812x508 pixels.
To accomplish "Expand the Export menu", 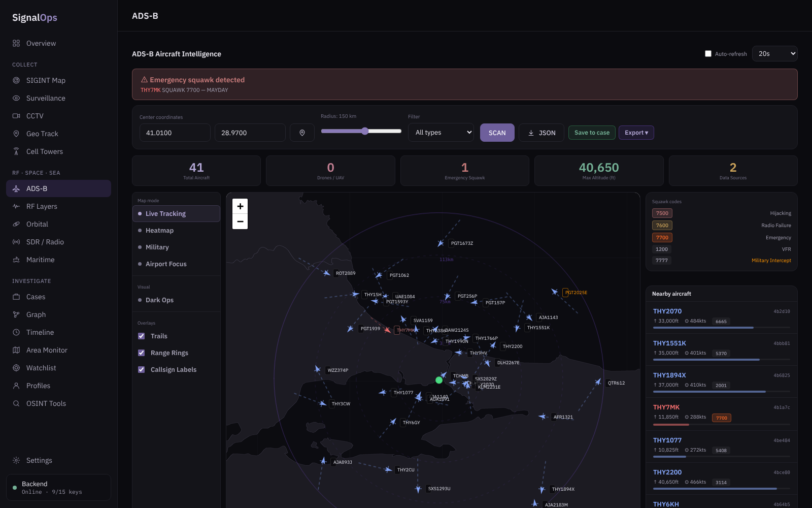I will tap(636, 133).
